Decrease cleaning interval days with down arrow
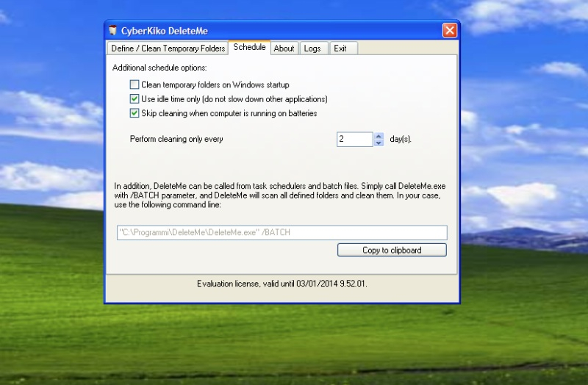This screenshot has width=588, height=385. pos(379,143)
